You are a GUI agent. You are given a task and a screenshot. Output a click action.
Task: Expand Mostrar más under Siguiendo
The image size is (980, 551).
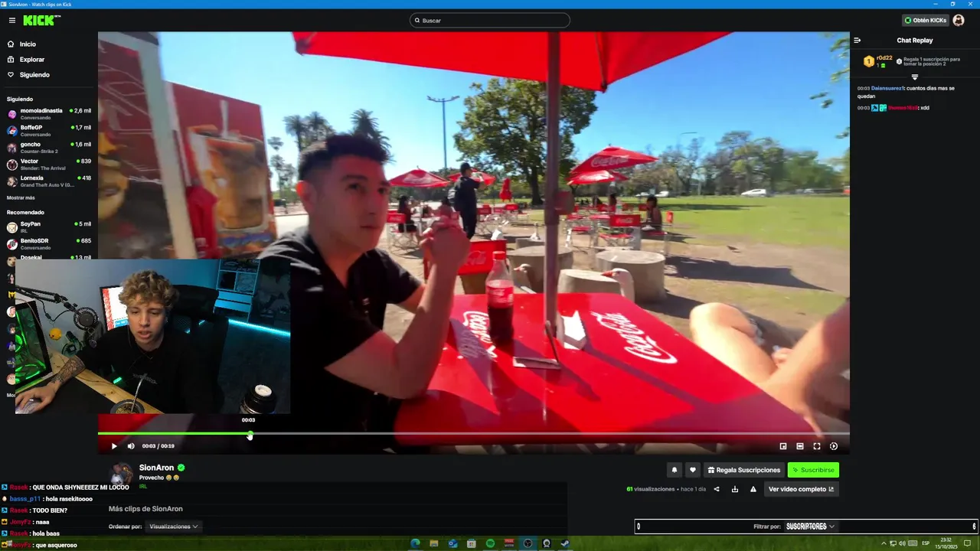[x=21, y=197]
